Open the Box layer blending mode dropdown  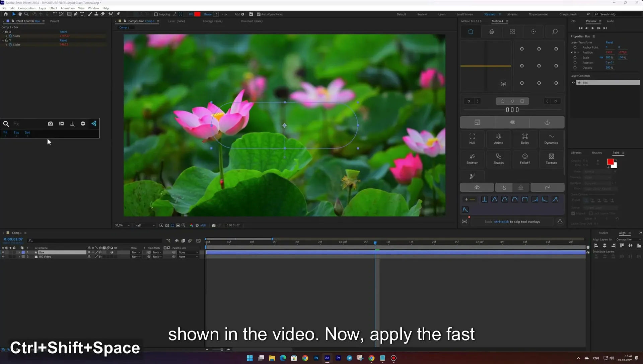136,252
